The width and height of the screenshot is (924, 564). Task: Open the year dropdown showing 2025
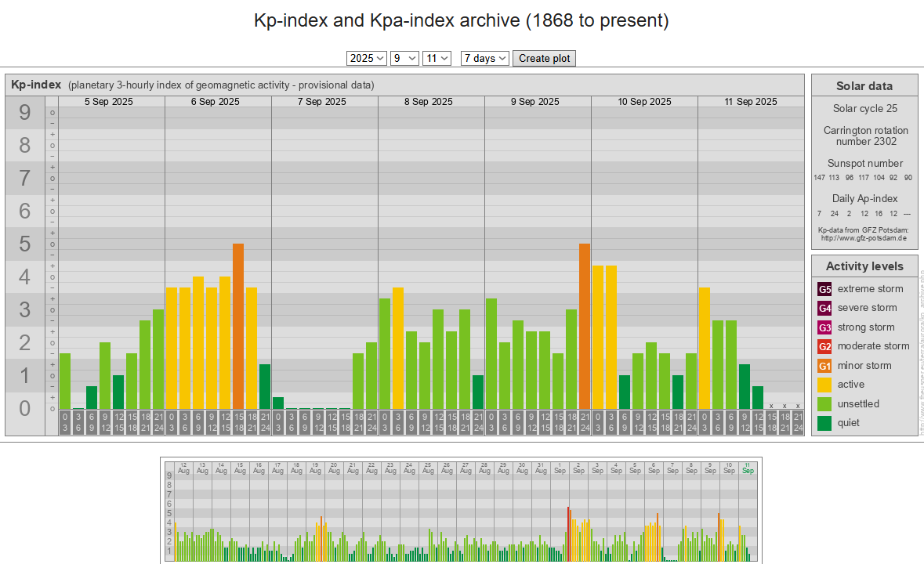click(x=367, y=58)
